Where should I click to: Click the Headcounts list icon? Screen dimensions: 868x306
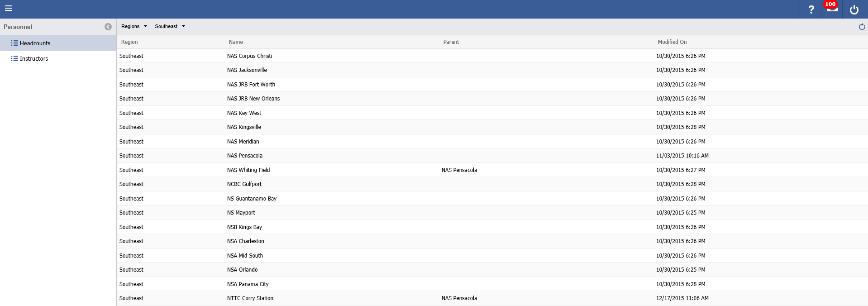pyautogui.click(x=14, y=43)
